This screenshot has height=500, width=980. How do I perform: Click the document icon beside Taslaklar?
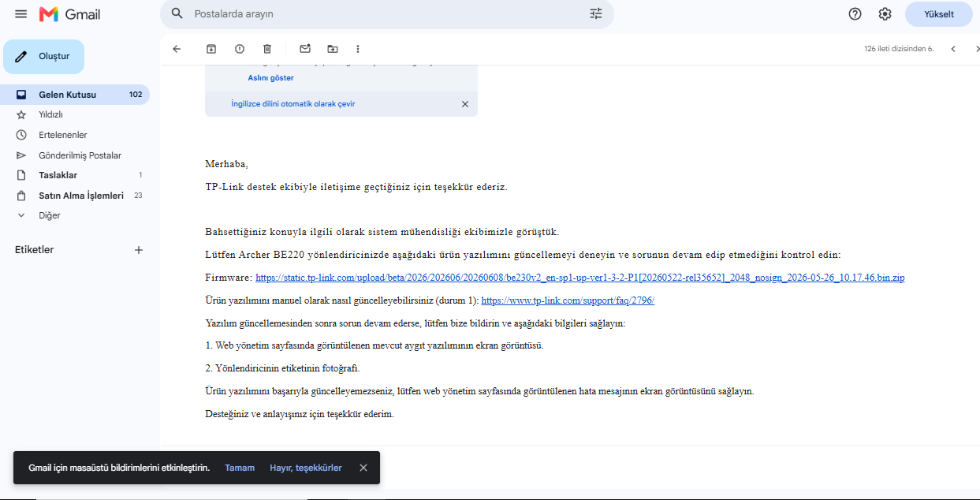[x=21, y=175]
